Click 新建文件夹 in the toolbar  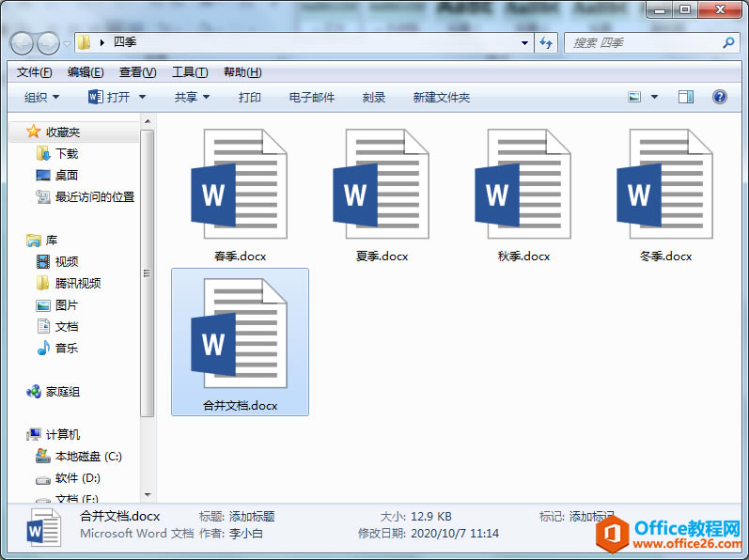point(442,98)
